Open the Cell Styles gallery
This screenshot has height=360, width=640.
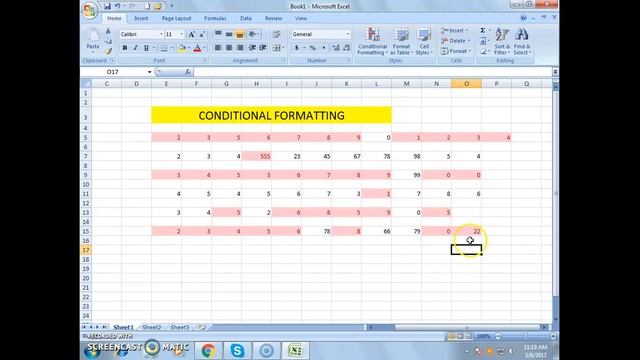click(424, 41)
